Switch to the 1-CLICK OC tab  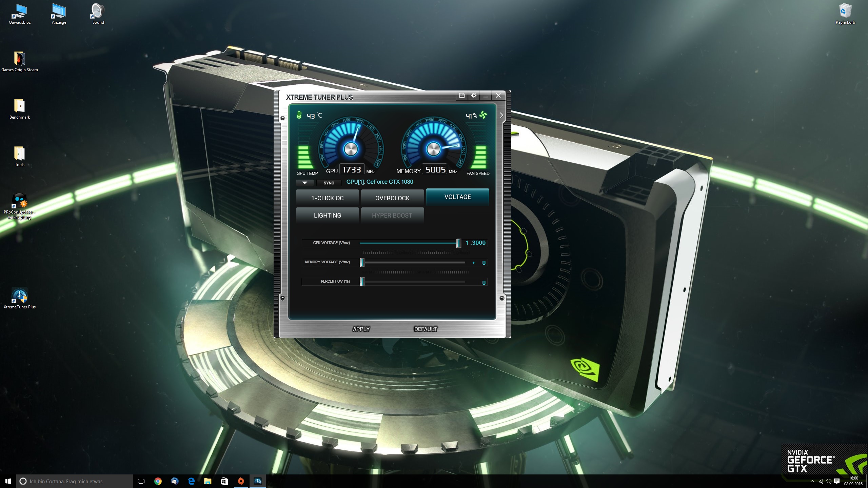click(327, 198)
